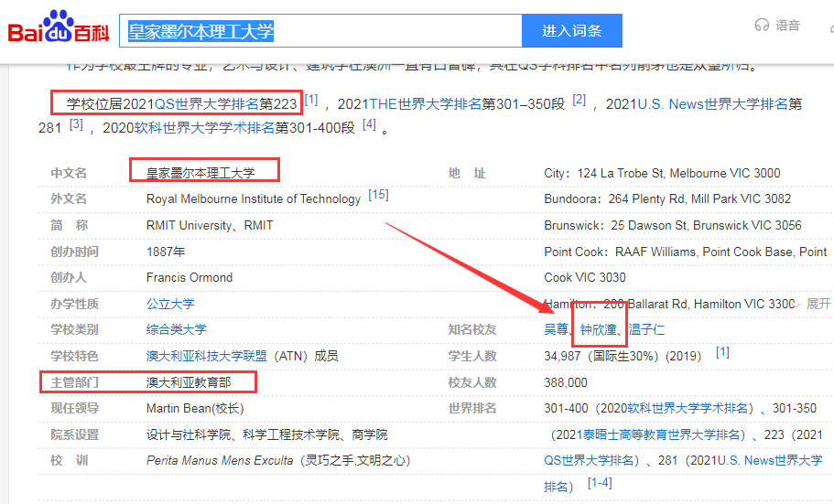Select the motto Perita Manus Mens Exculta

220,460
